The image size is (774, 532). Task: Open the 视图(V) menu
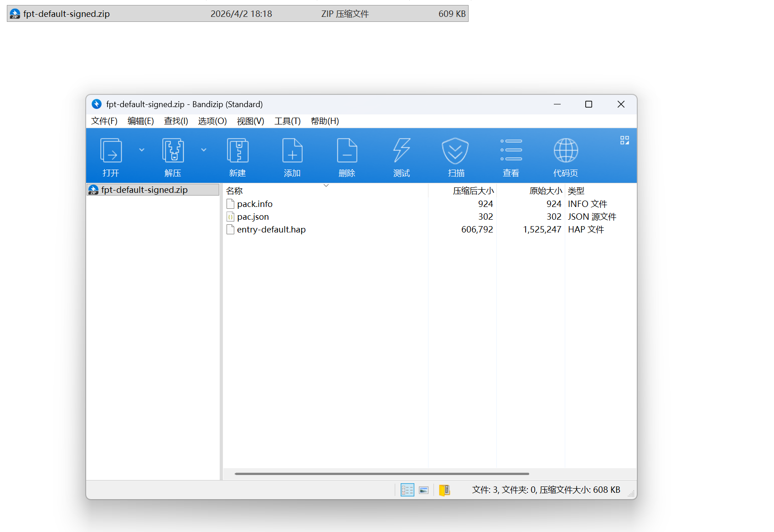pos(250,121)
